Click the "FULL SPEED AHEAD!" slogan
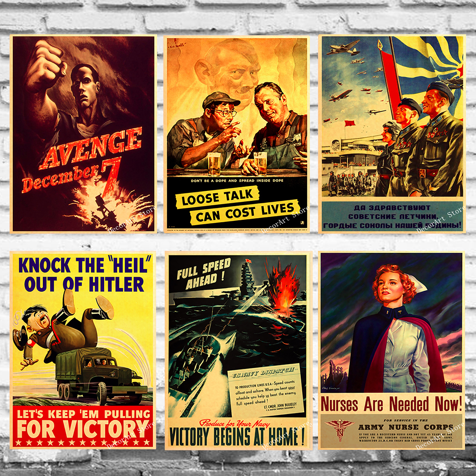This screenshot has width=476, height=476. pos(204,274)
